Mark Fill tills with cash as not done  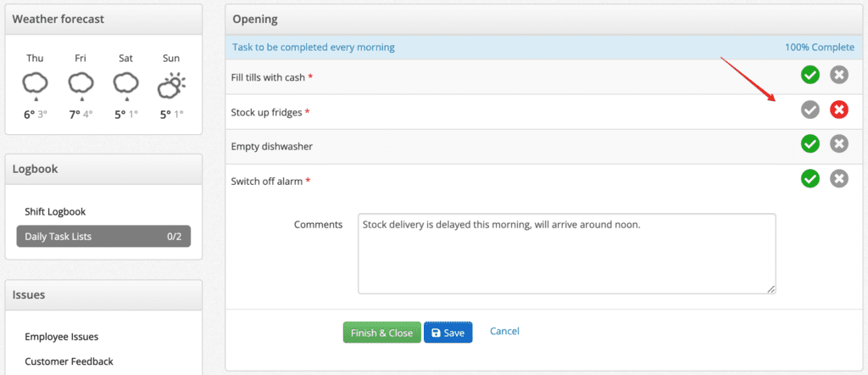839,75
